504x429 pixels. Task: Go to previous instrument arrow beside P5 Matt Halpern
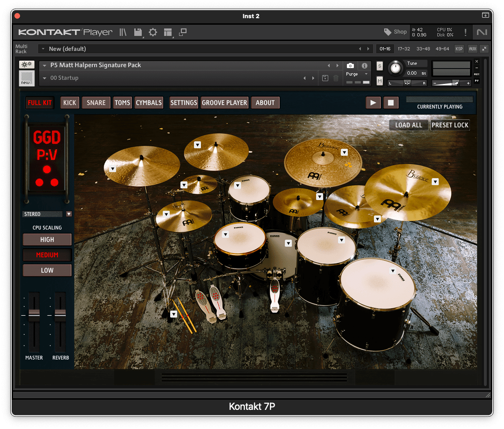pyautogui.click(x=329, y=65)
